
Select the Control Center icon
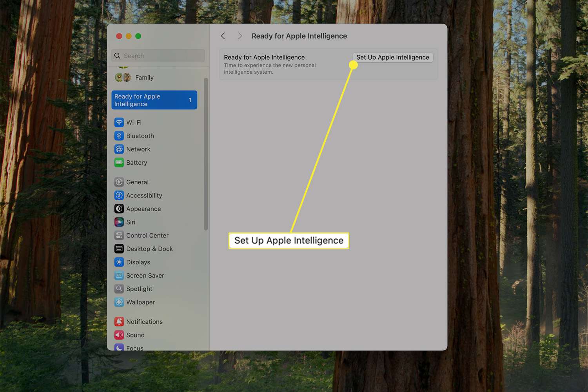coord(119,236)
